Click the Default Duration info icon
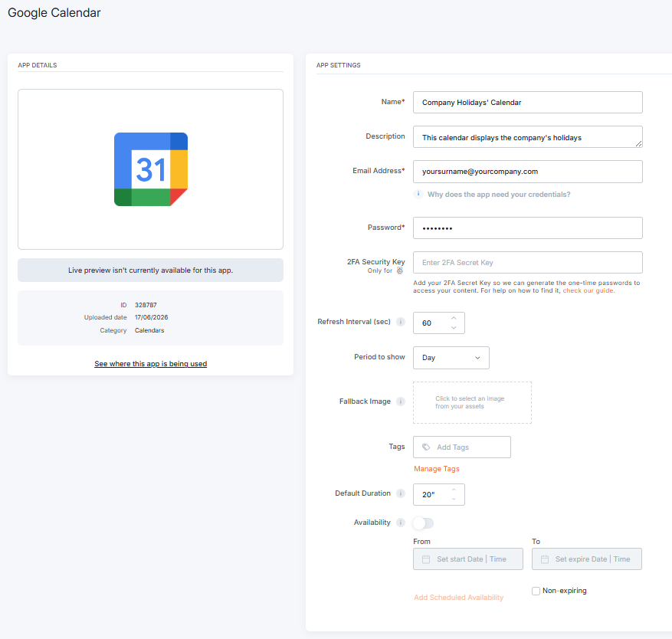This screenshot has width=672, height=639. pos(401,493)
